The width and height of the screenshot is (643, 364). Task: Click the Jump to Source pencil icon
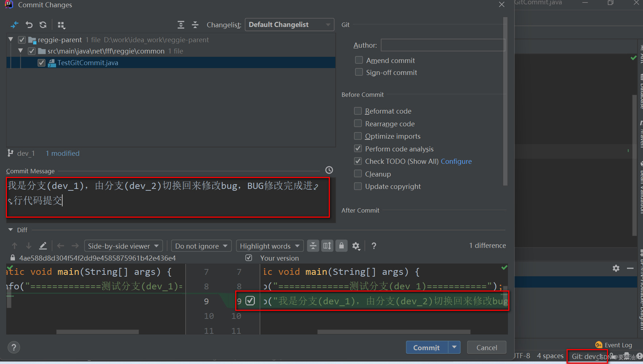click(43, 246)
